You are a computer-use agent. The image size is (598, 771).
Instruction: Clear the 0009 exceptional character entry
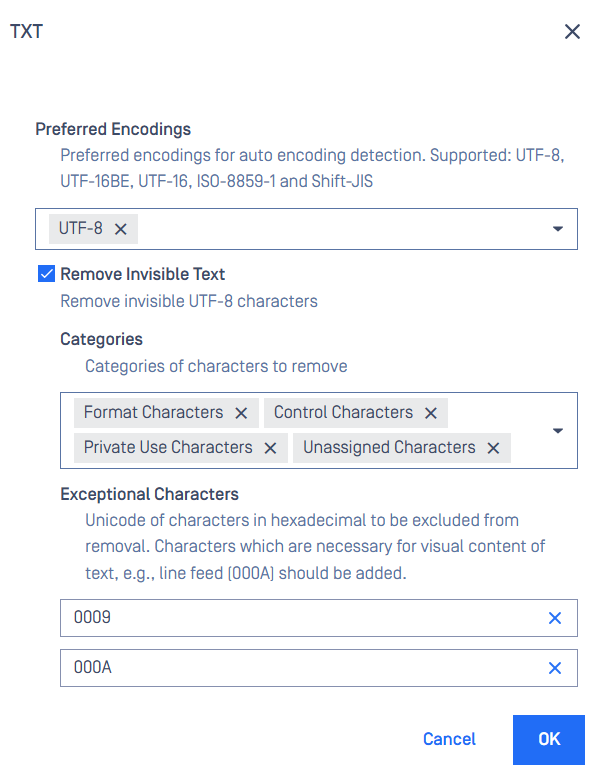point(555,618)
